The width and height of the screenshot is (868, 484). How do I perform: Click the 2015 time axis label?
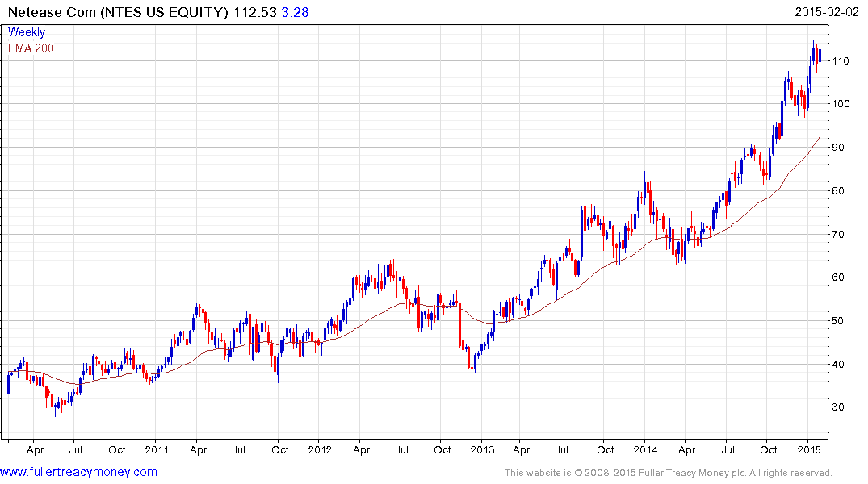coord(808,449)
